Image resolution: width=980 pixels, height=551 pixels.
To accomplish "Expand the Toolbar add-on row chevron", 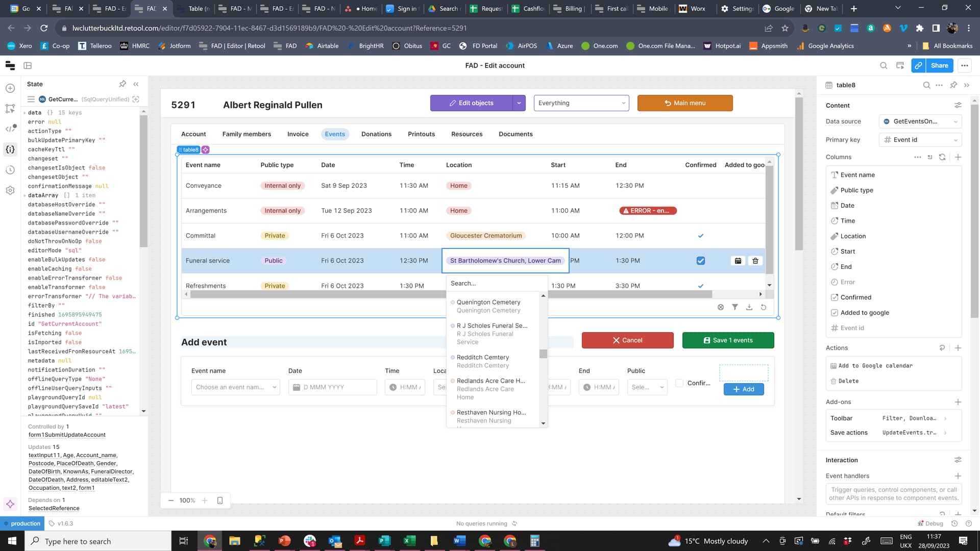I will pyautogui.click(x=945, y=418).
